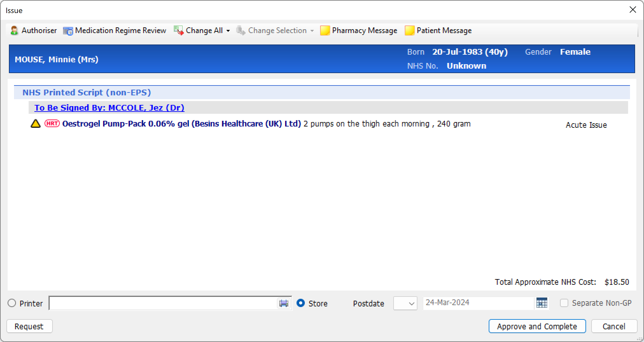
Task: Click the Gender value Female
Action: tap(575, 52)
